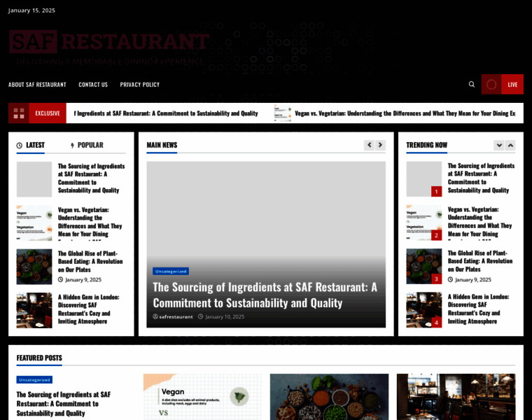Open Trending post 2 Vegan vs. Vegetarian title
Screen dimensions: 532x420
tap(479, 223)
